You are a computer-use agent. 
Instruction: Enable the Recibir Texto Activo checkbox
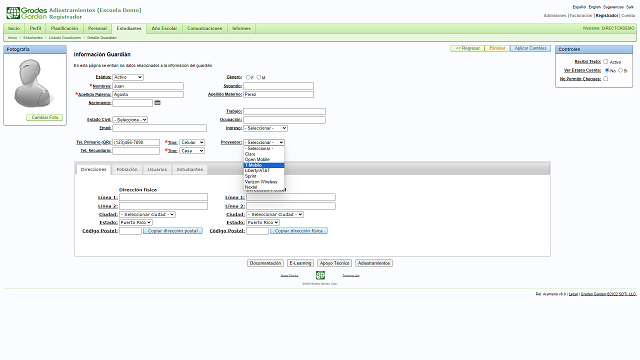point(606,62)
